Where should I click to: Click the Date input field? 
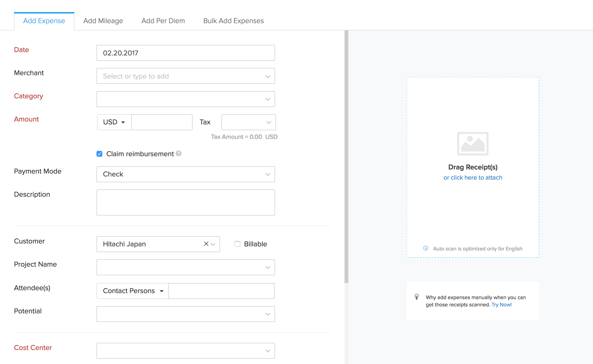(x=184, y=53)
